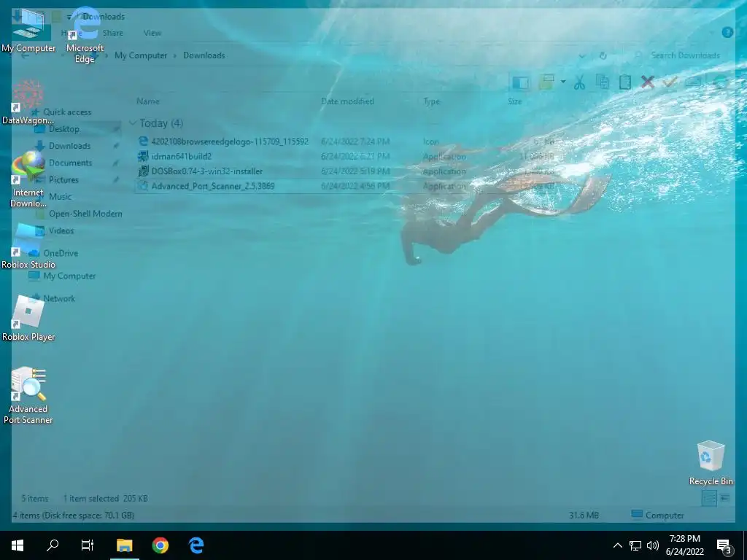Launch Edge from the taskbar
Screen dimensions: 747x560
tap(196, 545)
